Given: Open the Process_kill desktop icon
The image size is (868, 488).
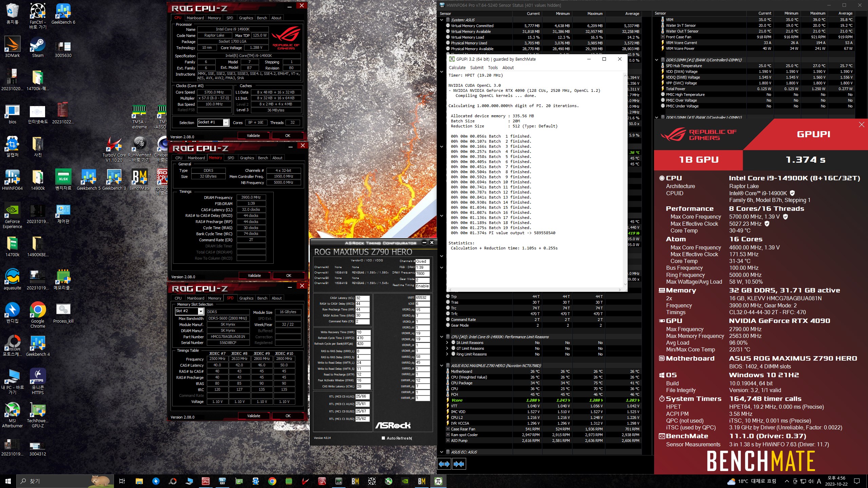Looking at the screenshot, I should pyautogui.click(x=63, y=313).
